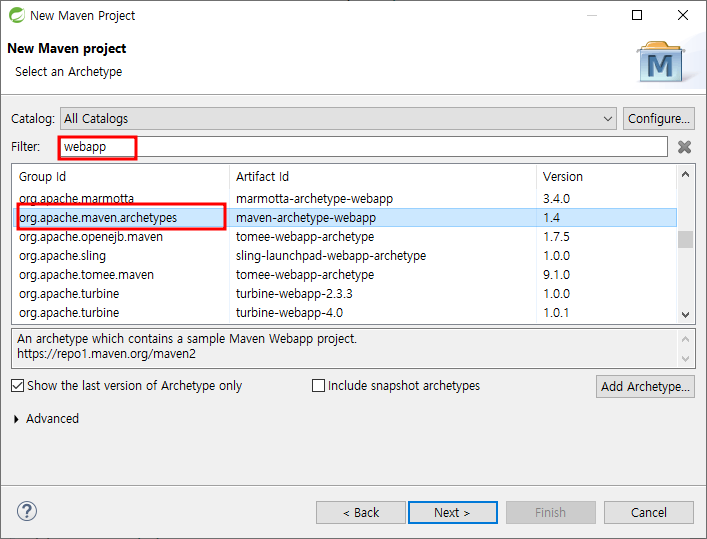Click the archetype table scrollbar thumb
Image resolution: width=707 pixels, height=539 pixels.
pyautogui.click(x=685, y=240)
